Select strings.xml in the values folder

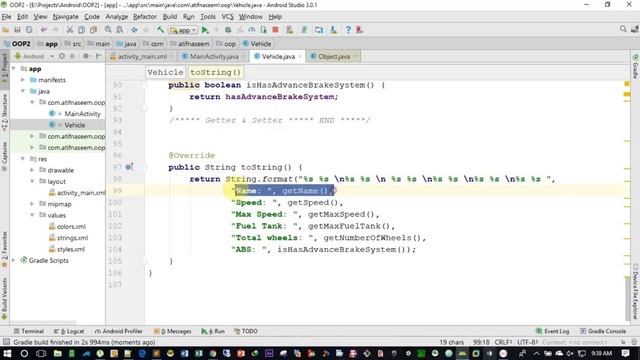(72, 238)
